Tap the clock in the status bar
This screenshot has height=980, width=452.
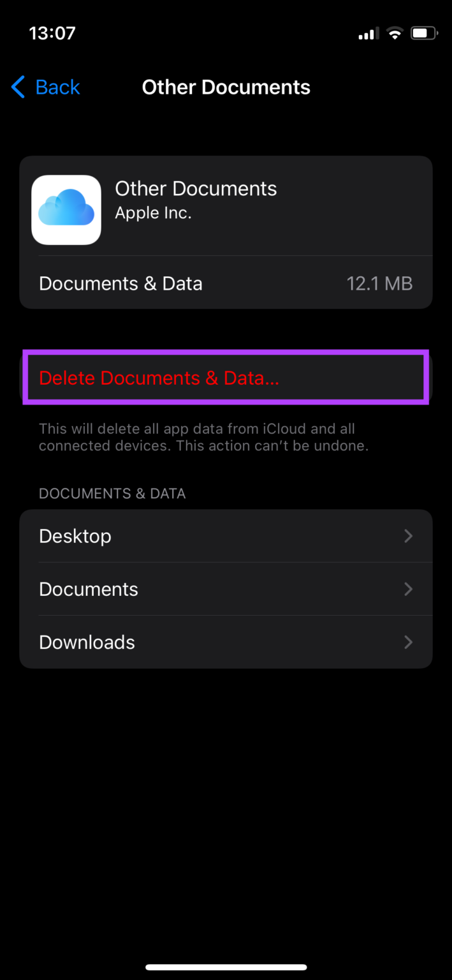pos(52,33)
